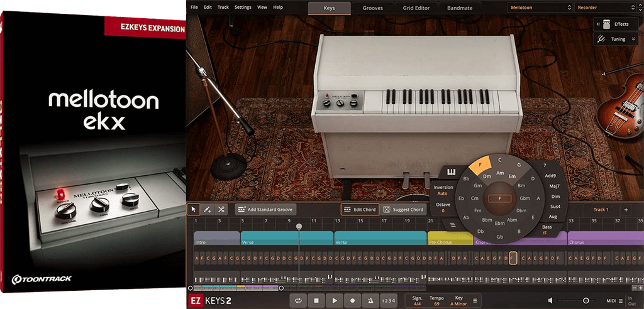Toggle the Aug chord type
The image size is (644, 309).
[x=553, y=216]
